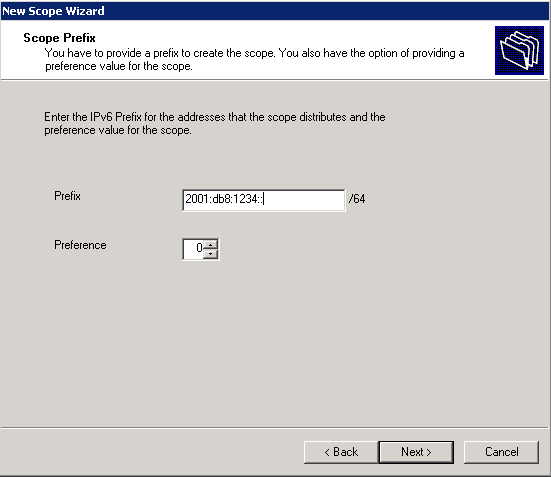Click the 'You have to provide a prefix' description
This screenshot has height=478, width=551.
(255, 60)
